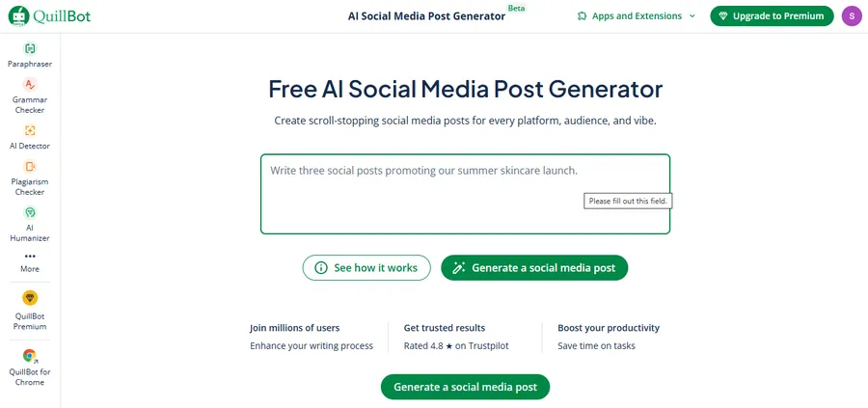Select the Grammar Checker icon
This screenshot has height=408, width=868.
click(30, 85)
